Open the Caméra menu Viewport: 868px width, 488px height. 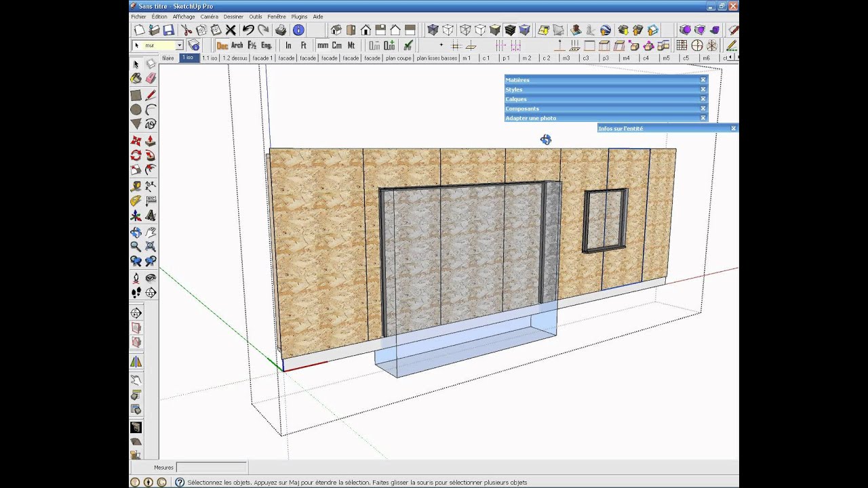pyautogui.click(x=210, y=16)
